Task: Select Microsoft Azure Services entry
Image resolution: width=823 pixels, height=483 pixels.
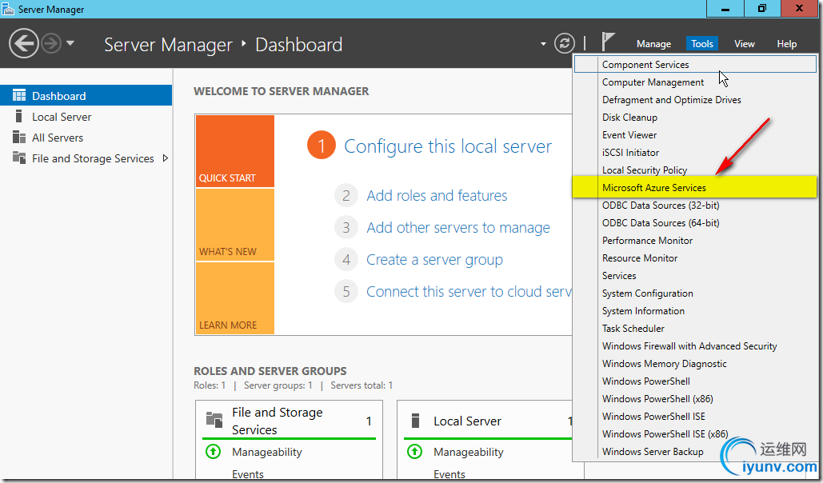Action: 695,187
